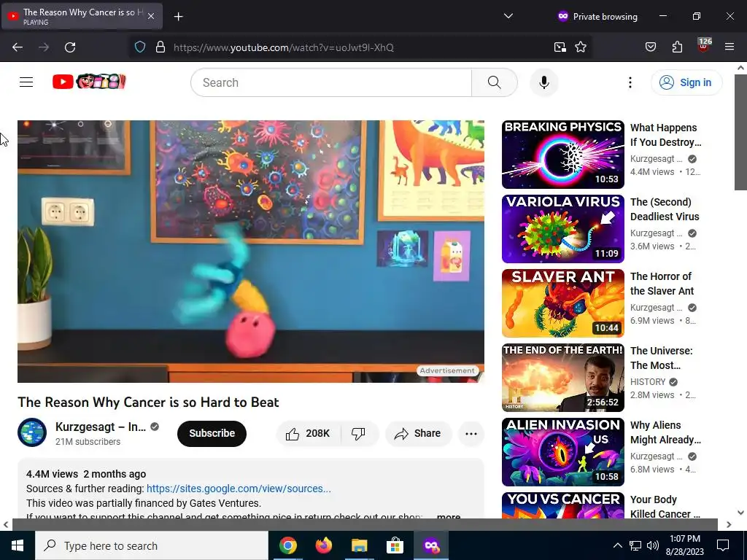Viewport: 747px width, 560px height.
Task: Open the Kurzgesagt channel name link
Action: 101,427
